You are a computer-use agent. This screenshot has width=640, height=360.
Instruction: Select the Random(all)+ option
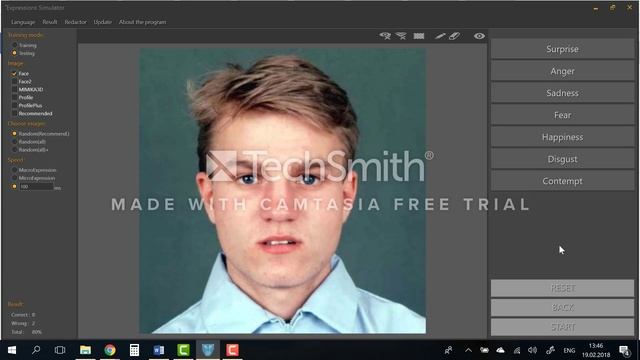point(15,150)
